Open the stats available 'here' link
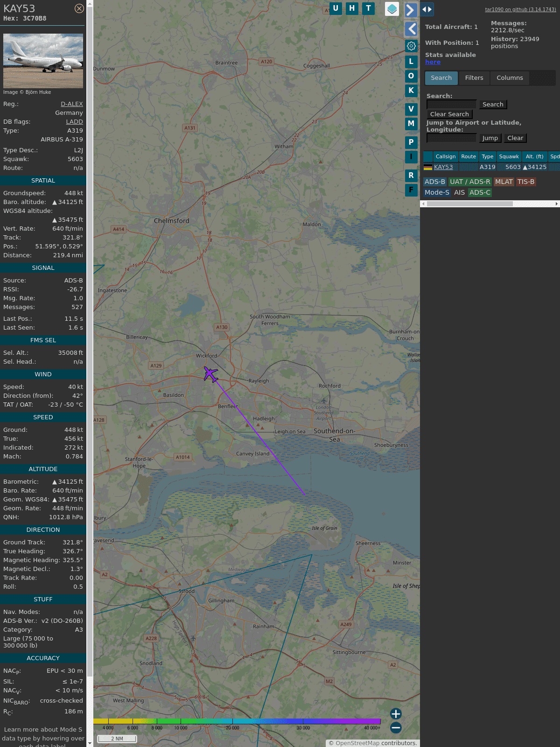The image size is (560, 747). [x=433, y=62]
